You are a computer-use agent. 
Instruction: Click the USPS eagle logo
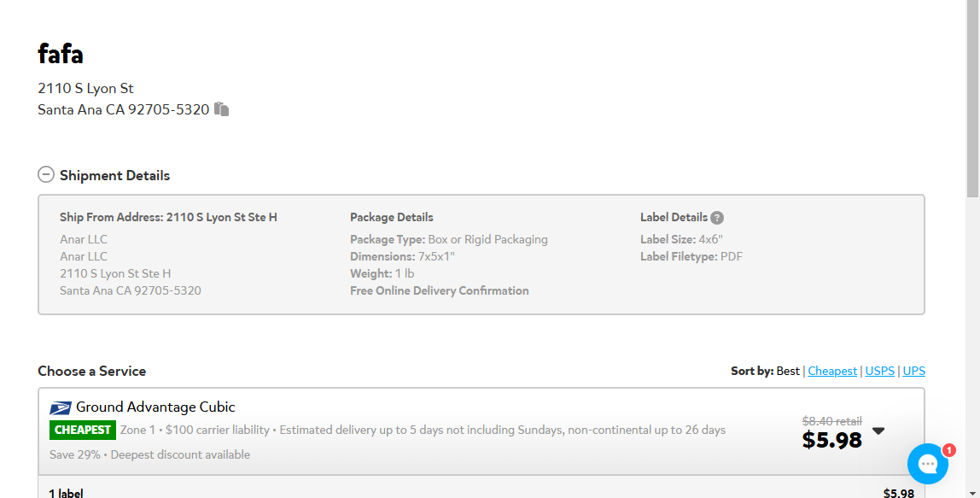point(61,408)
